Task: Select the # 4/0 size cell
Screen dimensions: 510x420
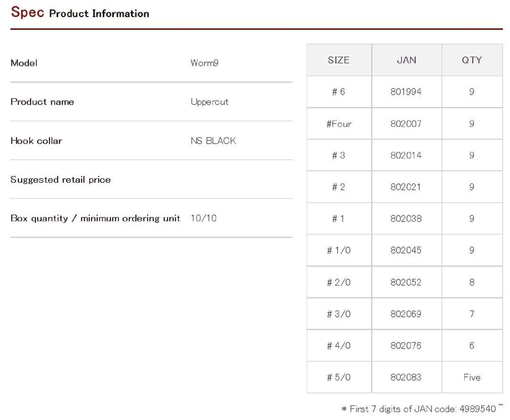Action: pos(339,346)
